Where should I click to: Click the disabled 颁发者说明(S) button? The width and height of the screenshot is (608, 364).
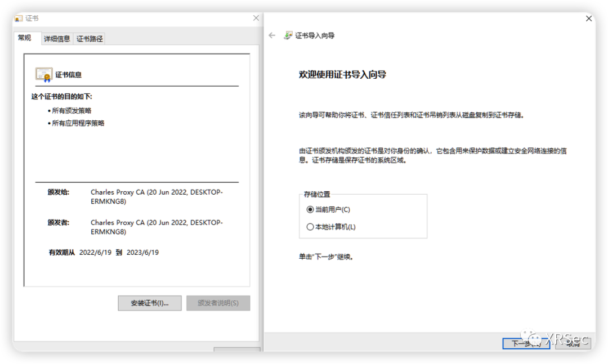click(218, 303)
